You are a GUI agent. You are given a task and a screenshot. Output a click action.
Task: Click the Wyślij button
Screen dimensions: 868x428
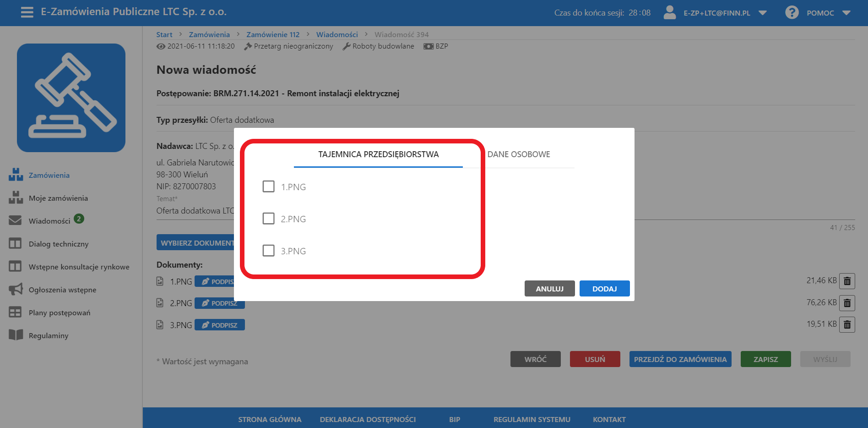coord(825,359)
